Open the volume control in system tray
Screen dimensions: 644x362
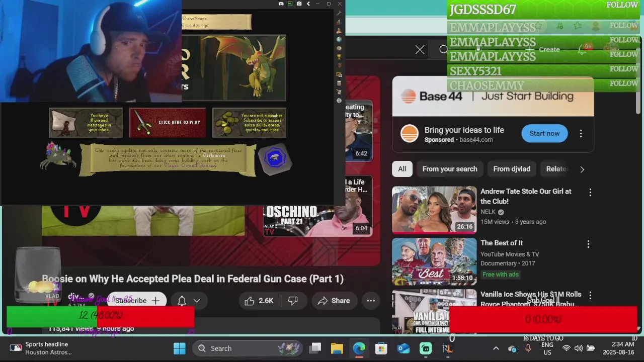(x=578, y=348)
